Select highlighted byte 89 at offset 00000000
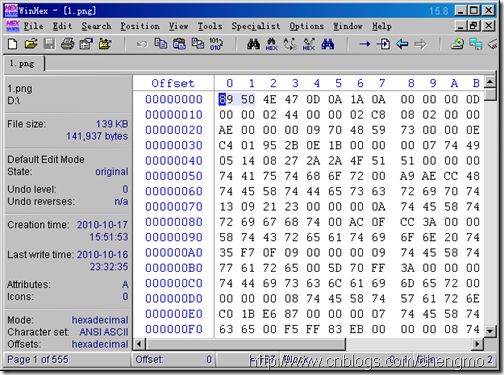This screenshot has height=375, width=504. pyautogui.click(x=226, y=99)
